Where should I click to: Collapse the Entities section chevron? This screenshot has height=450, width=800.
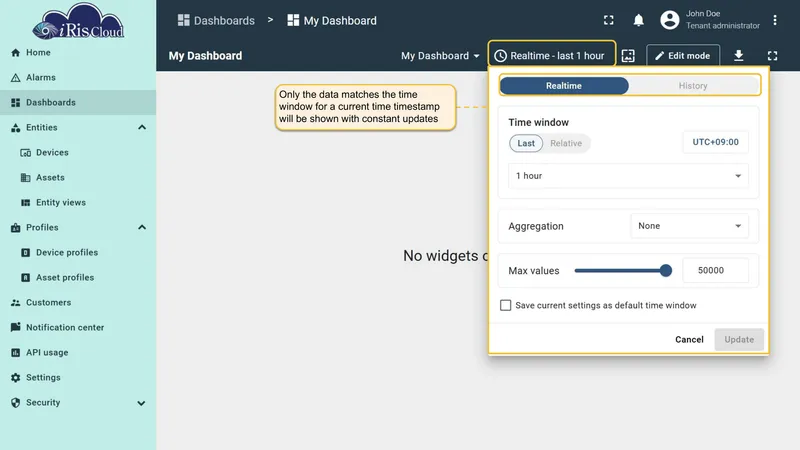click(x=142, y=128)
